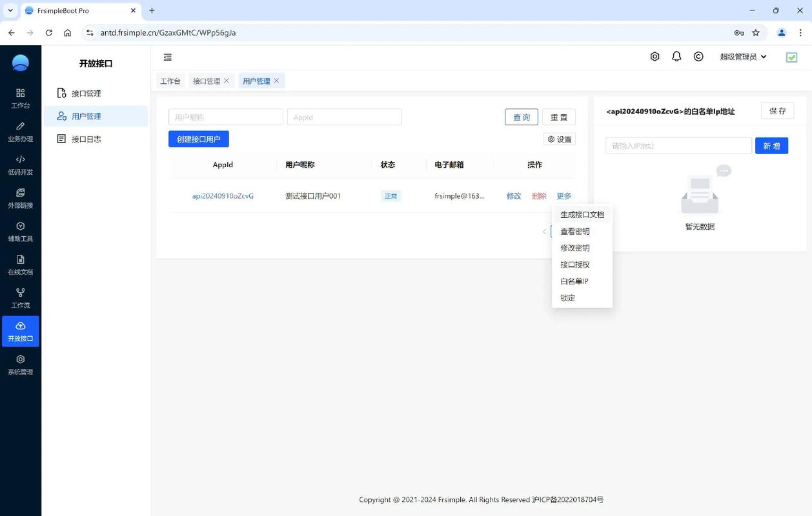Select the 业务办理 sidebar icon
The image size is (812, 516).
coord(20,132)
